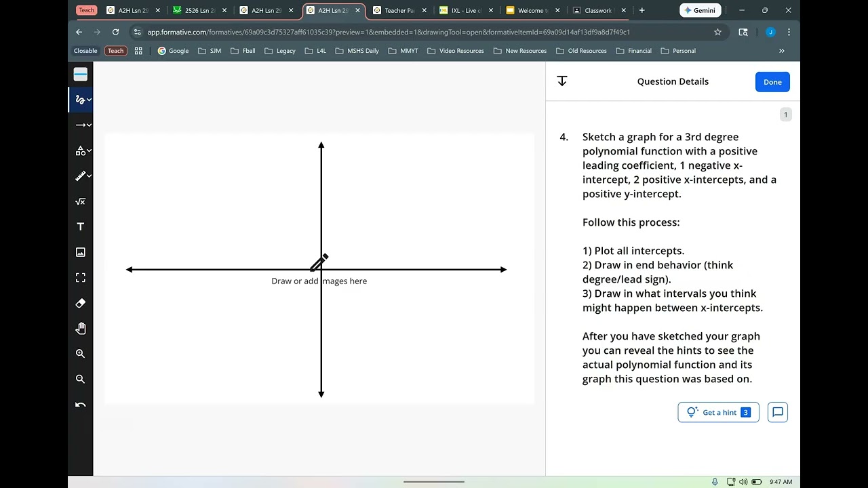Bookmark this page with the star icon
Image resolution: width=868 pixels, height=488 pixels.
coord(717,32)
